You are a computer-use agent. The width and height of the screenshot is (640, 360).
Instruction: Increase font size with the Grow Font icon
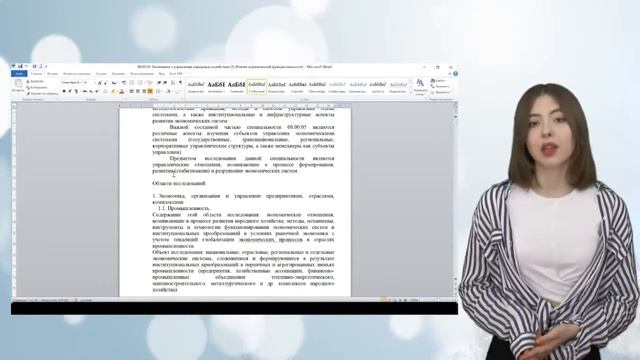click(x=100, y=83)
